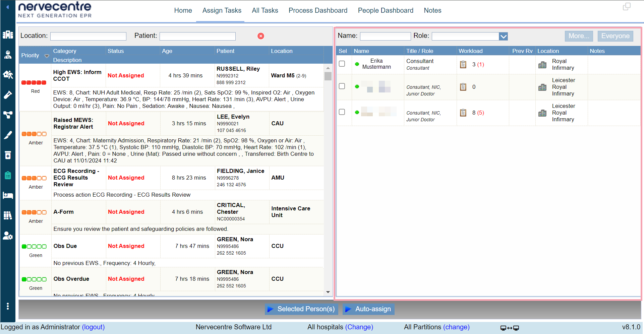Open the People Dashboard tab
The width and height of the screenshot is (644, 334).
click(386, 10)
